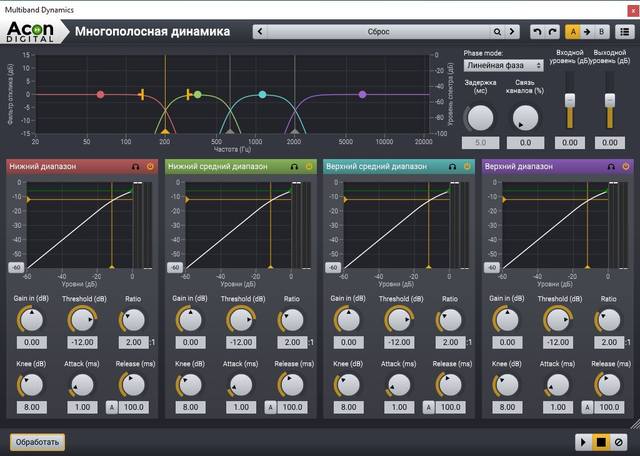Image resolution: width=640 pixels, height=456 pixels.
Task: Click the Связь каналов knob
Action: pos(525,118)
